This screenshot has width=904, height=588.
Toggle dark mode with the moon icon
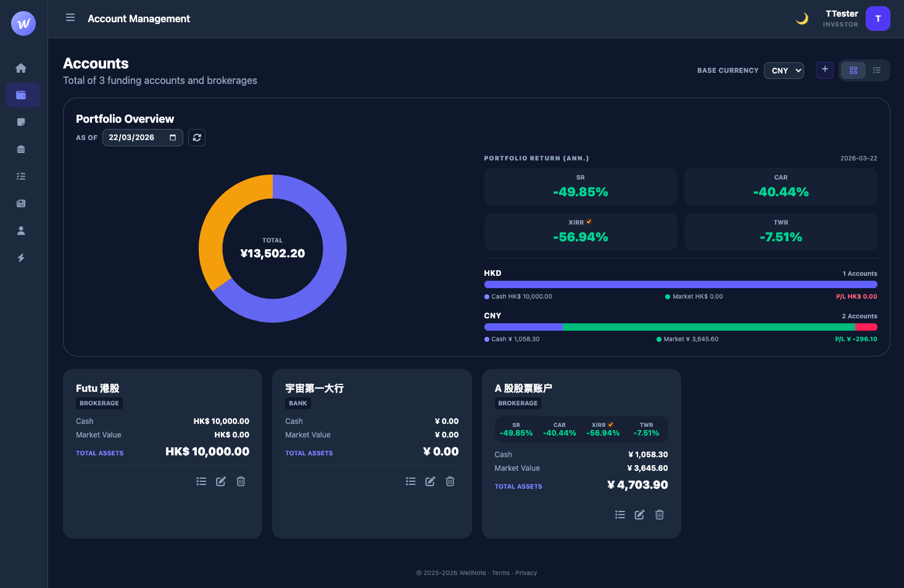tap(802, 19)
